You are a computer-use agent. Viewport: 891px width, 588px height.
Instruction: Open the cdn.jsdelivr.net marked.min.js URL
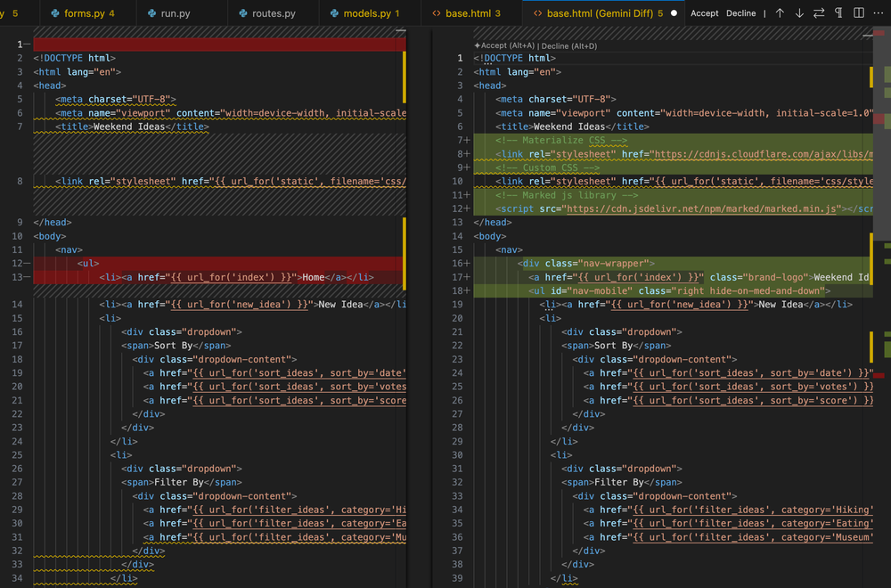pyautogui.click(x=701, y=209)
